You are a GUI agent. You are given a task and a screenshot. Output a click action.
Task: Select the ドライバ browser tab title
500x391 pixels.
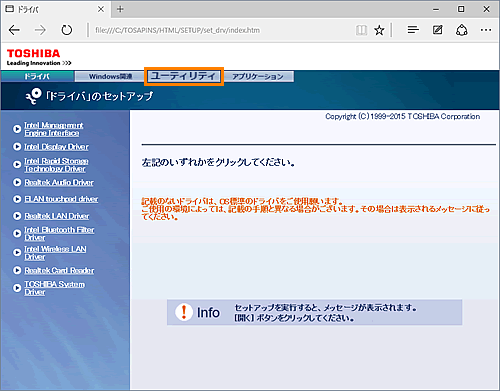[x=28, y=9]
